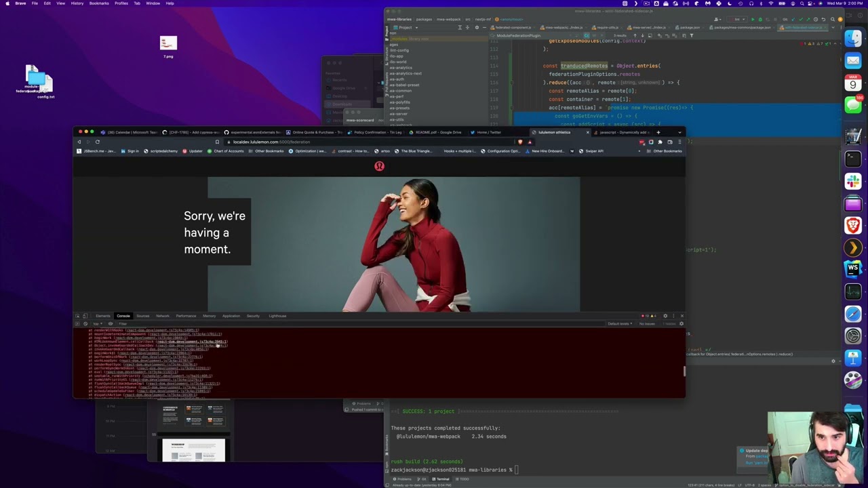Image resolution: width=868 pixels, height=488 pixels.
Task: Open a new browser tab with plus button
Action: click(x=658, y=132)
